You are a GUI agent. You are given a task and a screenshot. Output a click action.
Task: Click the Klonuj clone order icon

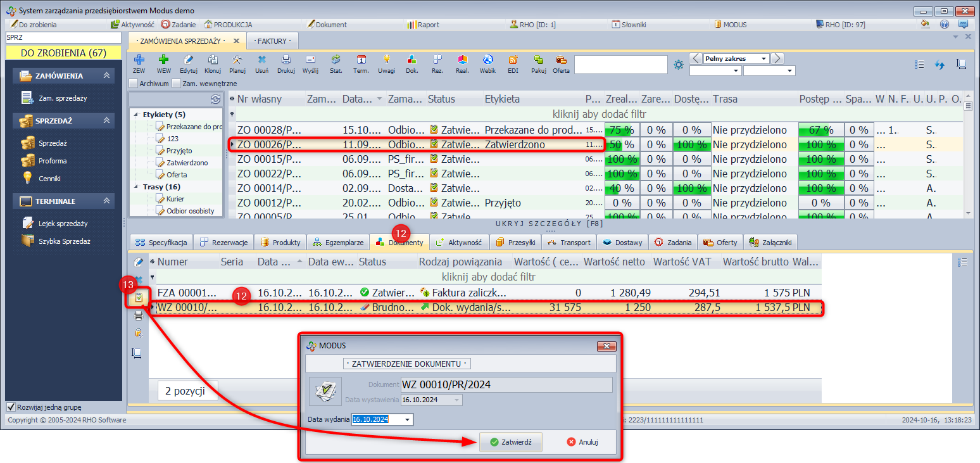coord(213,60)
